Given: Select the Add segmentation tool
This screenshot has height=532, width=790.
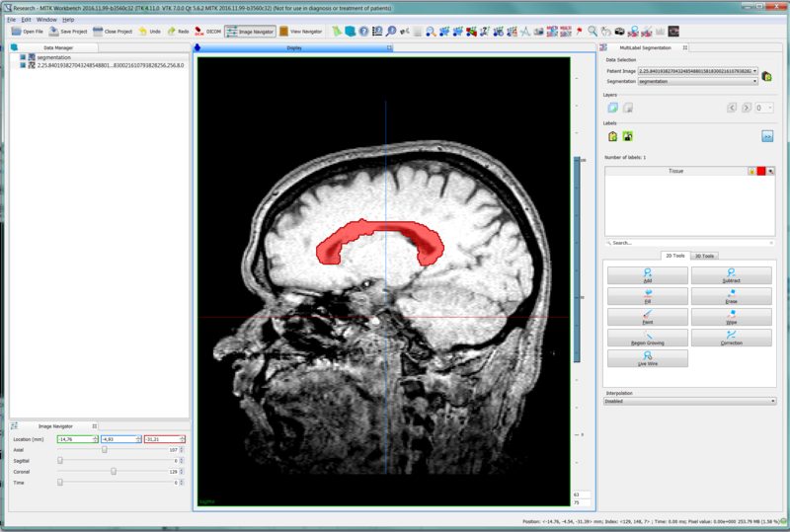Looking at the screenshot, I should pyautogui.click(x=647, y=274).
